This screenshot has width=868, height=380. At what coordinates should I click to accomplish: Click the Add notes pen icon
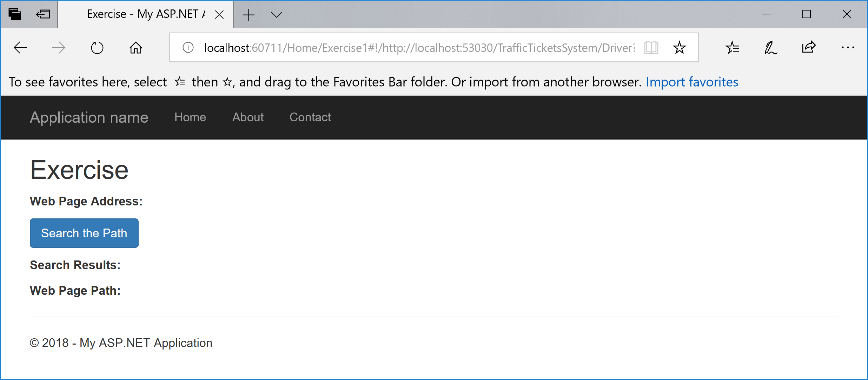[x=771, y=48]
